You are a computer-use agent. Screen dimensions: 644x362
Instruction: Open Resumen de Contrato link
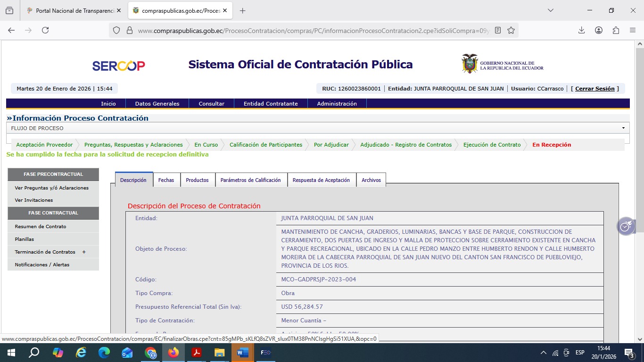pos(41,227)
